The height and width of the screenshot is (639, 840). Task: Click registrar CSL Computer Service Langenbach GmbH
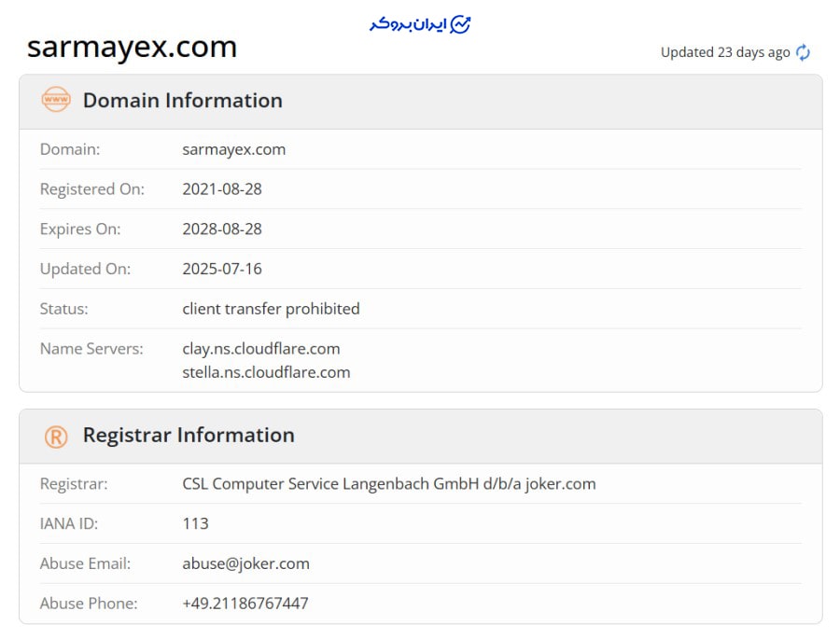(x=389, y=483)
